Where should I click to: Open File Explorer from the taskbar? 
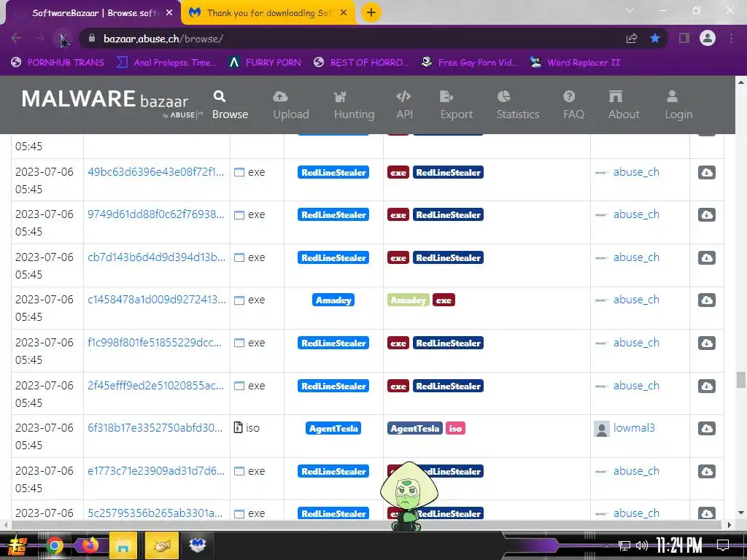pyautogui.click(x=123, y=545)
